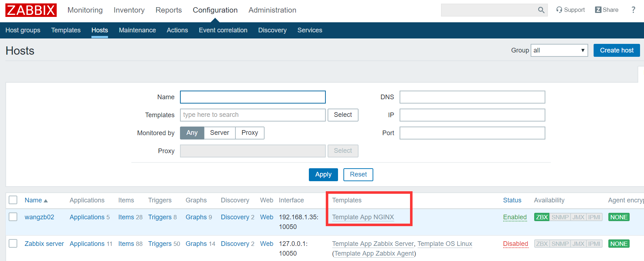This screenshot has height=261, width=644.
Task: Sort hosts by the Name column
Action: 33,200
